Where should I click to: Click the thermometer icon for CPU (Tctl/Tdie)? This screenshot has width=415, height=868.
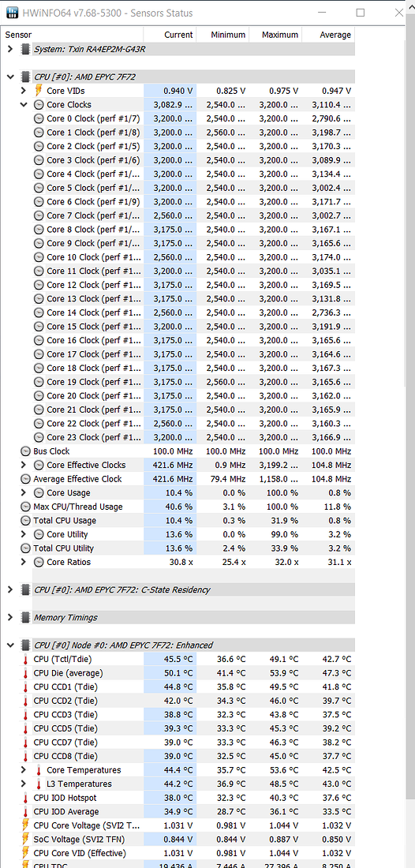[25, 660]
